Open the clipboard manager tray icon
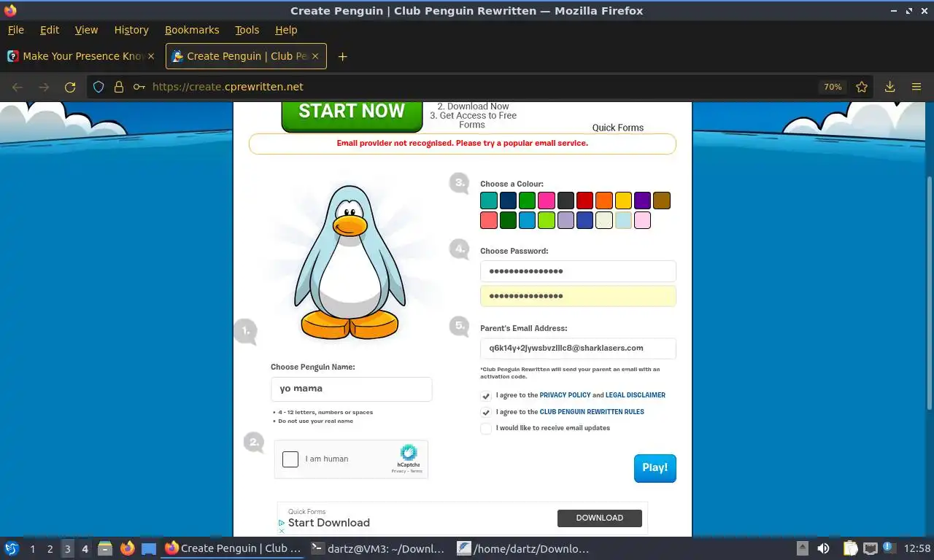Screen dimensions: 934x560 pos(850,548)
